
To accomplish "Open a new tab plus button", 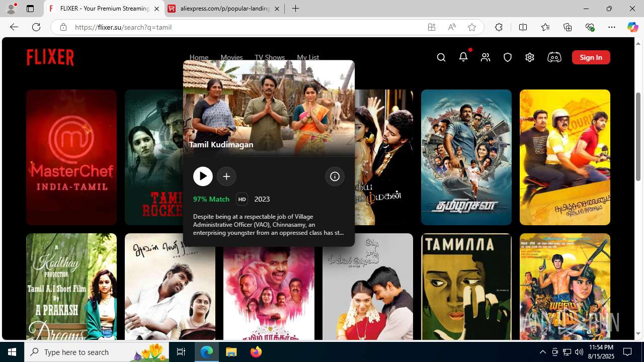I will coord(296,9).
